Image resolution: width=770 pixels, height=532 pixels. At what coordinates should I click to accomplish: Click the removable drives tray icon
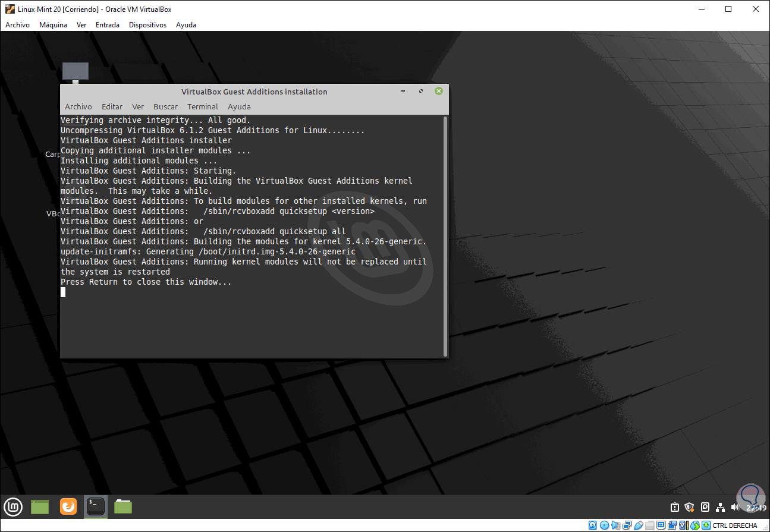(x=705, y=507)
